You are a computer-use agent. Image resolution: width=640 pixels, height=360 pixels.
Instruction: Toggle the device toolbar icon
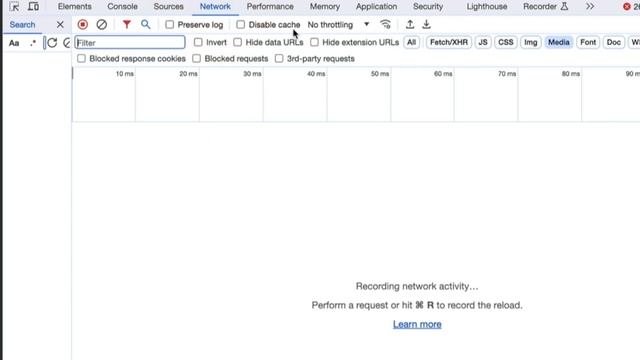(33, 7)
